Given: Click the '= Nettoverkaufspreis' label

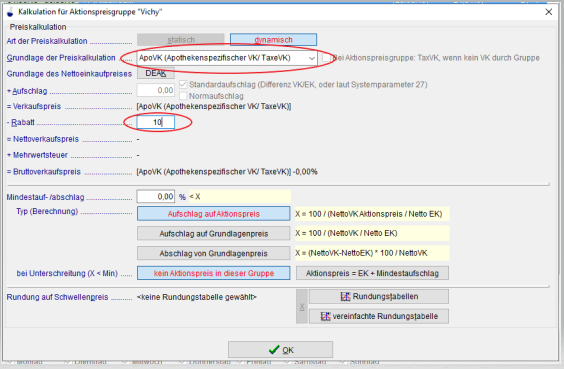Looking at the screenshot, I should pos(42,139).
